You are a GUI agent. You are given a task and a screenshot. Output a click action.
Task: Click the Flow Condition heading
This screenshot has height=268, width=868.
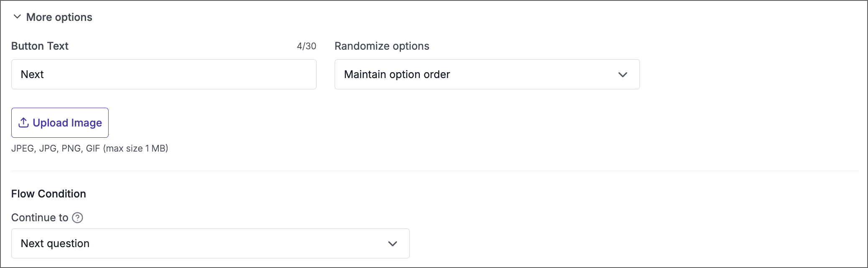48,194
